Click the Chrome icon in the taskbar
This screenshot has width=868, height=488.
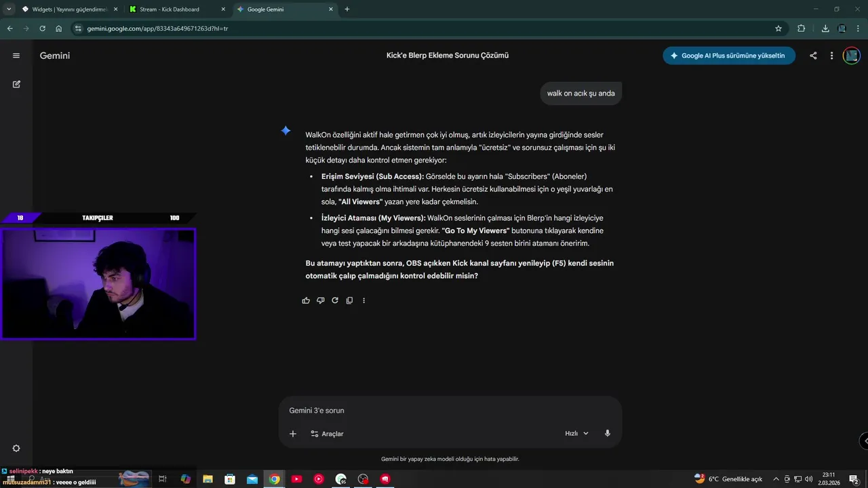(x=274, y=479)
